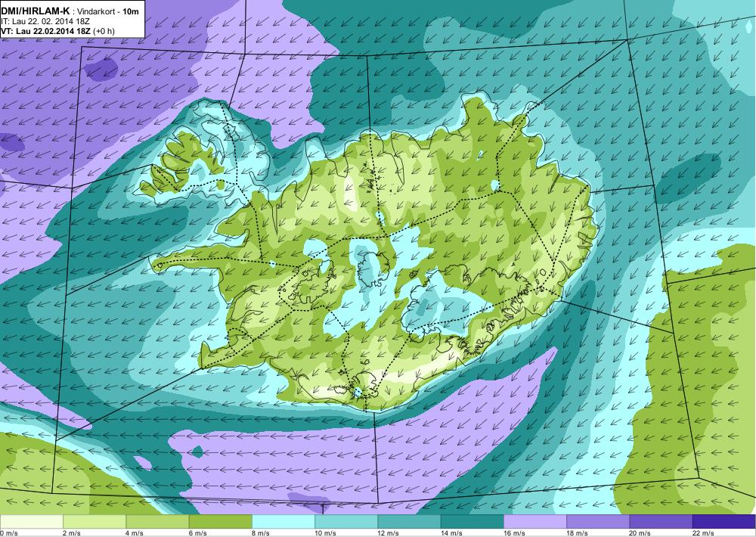Click the "6 m/s" legend label
Viewport: 756px width, 537px height.
click(x=198, y=533)
